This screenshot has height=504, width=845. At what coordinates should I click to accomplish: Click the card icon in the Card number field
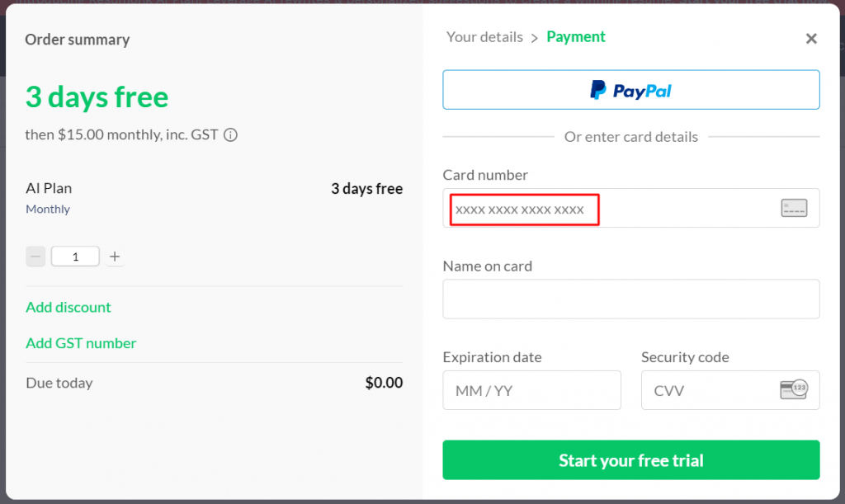tap(794, 208)
